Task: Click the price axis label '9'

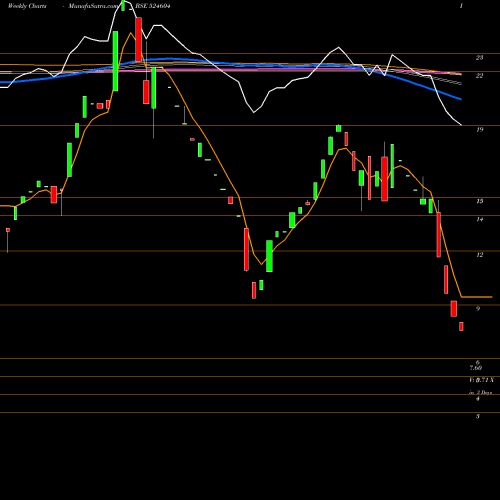Action: point(478,309)
